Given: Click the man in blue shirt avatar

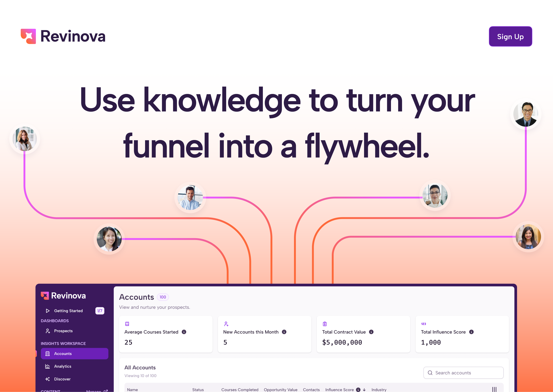Looking at the screenshot, I should pos(190,197).
